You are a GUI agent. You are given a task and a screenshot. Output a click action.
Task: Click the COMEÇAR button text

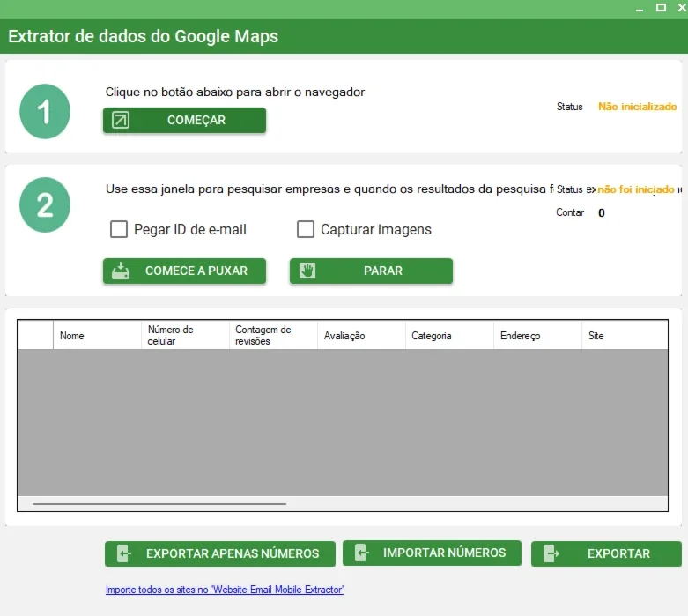[x=196, y=120]
